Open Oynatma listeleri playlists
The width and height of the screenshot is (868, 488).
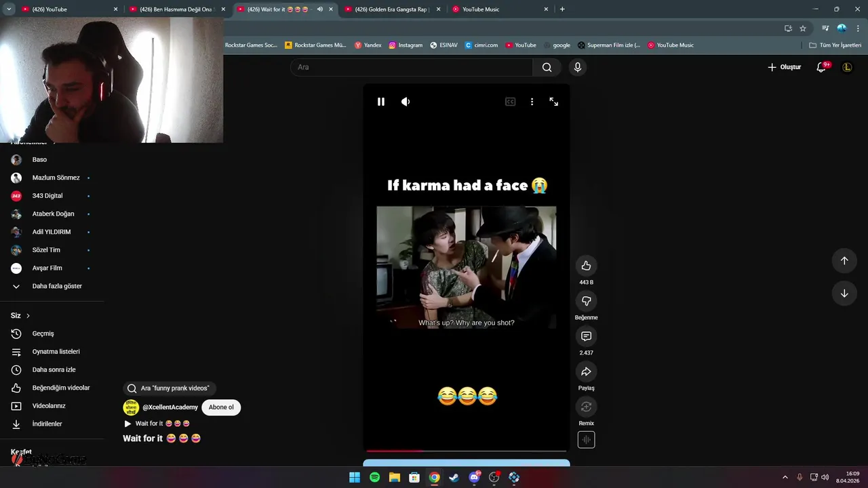click(x=56, y=352)
